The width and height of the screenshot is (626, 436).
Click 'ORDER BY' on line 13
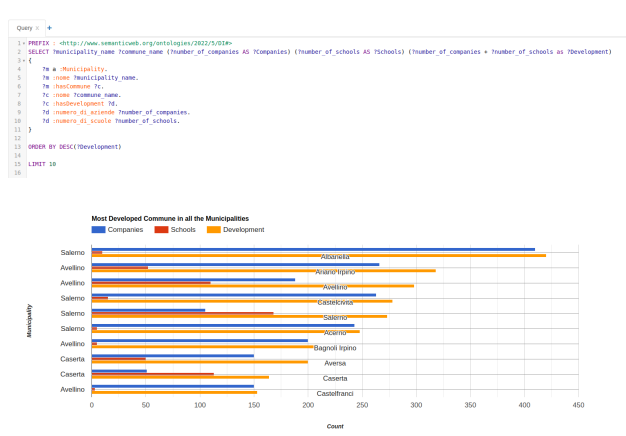coord(42,147)
